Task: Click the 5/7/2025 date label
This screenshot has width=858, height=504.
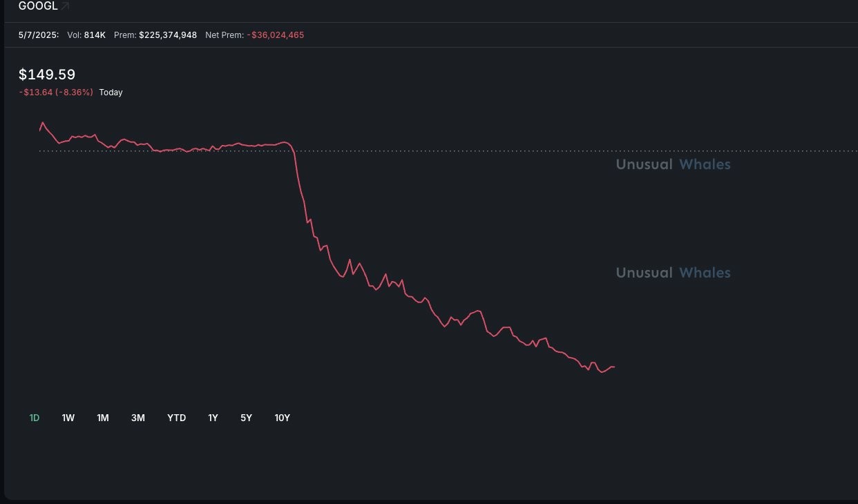Action: click(39, 35)
